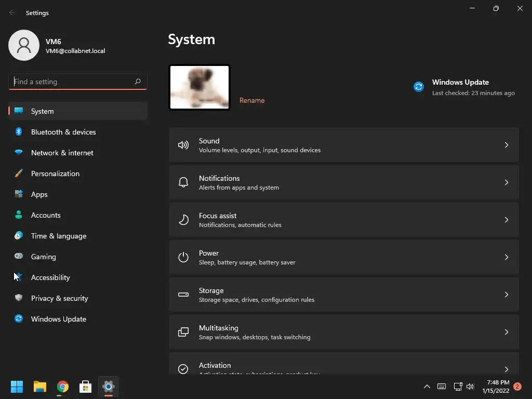Screen dimensions: 532x399
Task: Open Storage settings
Action: [344, 295]
